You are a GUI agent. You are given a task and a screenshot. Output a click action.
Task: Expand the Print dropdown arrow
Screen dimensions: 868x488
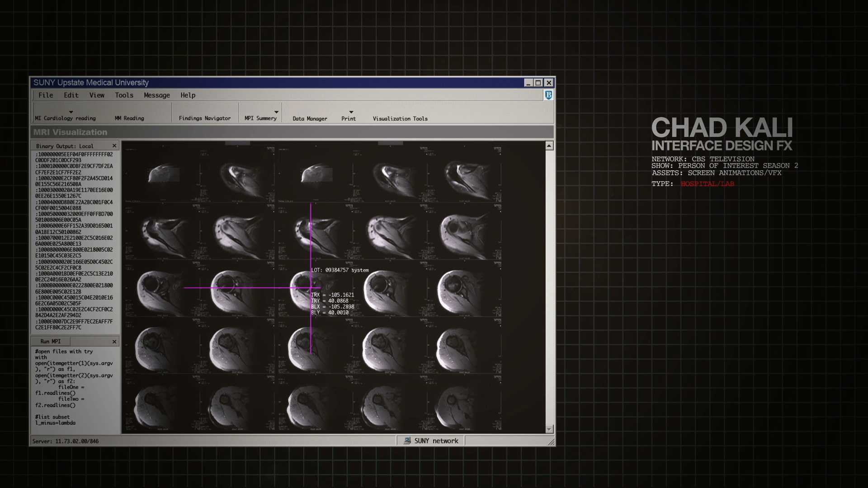(351, 112)
